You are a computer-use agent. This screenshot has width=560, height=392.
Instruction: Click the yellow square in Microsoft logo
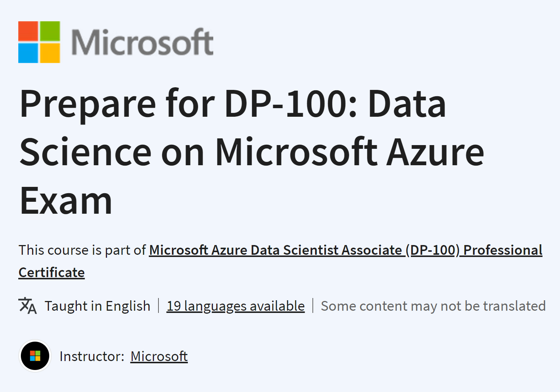tap(50, 53)
